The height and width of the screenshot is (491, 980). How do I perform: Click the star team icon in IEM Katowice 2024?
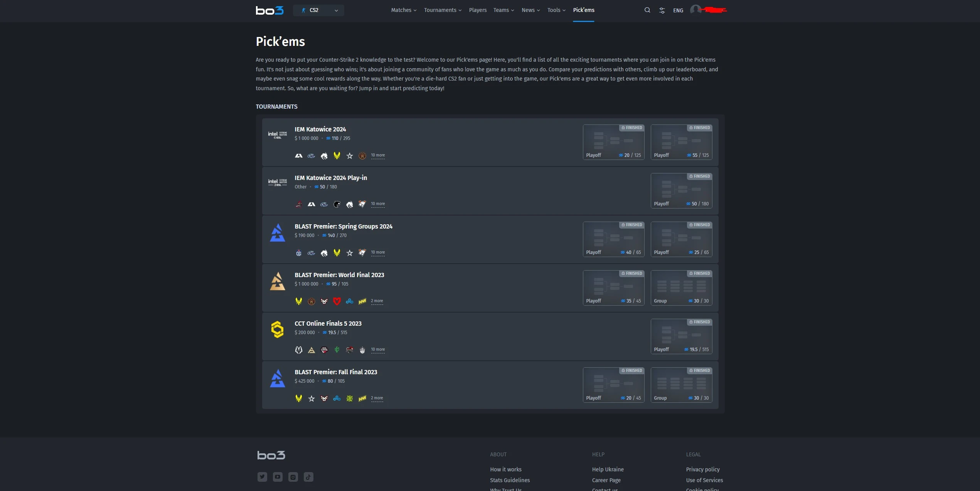pos(350,156)
